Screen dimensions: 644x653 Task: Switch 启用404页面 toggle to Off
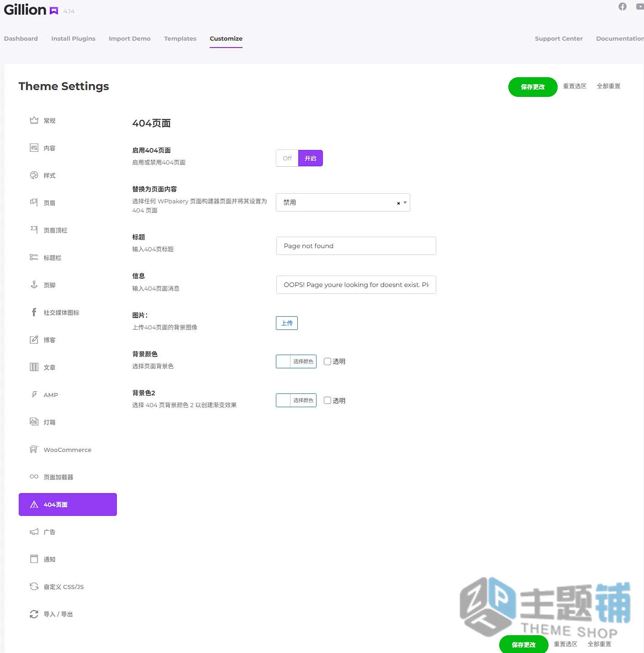[x=287, y=158]
